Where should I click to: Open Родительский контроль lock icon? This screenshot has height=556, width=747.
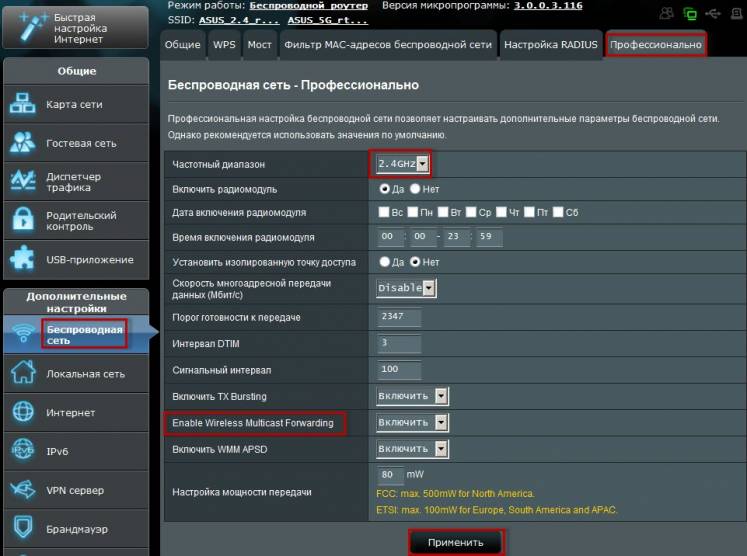click(22, 220)
